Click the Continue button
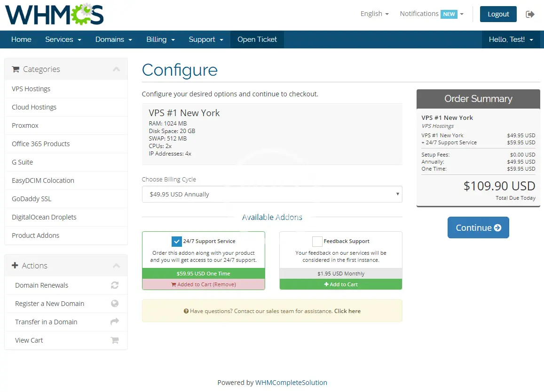The image size is (544, 392). 478,227
